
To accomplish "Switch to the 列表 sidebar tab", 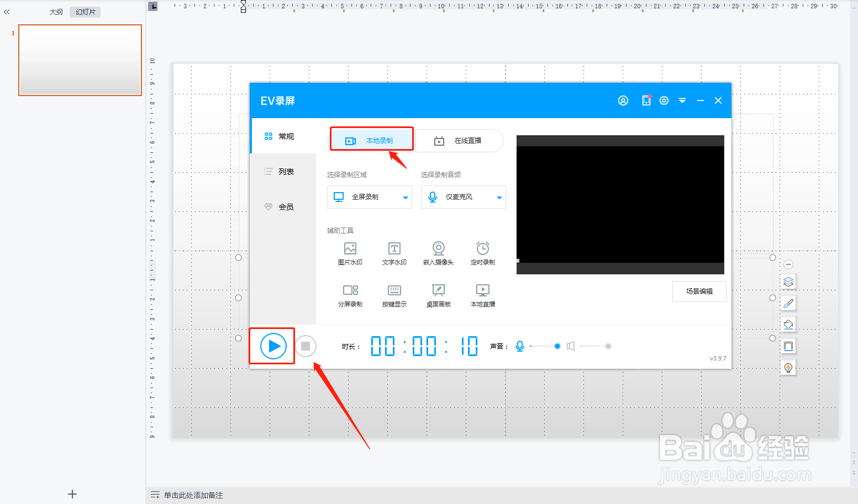I will (x=283, y=172).
